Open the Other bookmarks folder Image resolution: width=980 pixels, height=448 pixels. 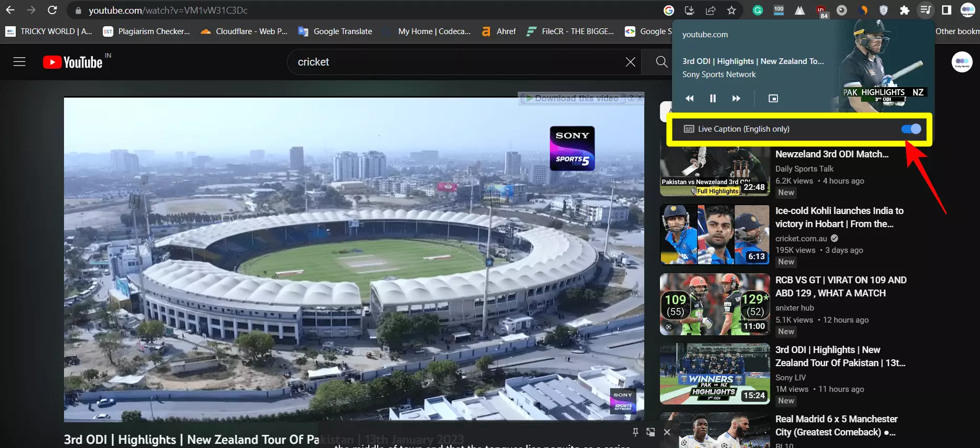pyautogui.click(x=957, y=31)
